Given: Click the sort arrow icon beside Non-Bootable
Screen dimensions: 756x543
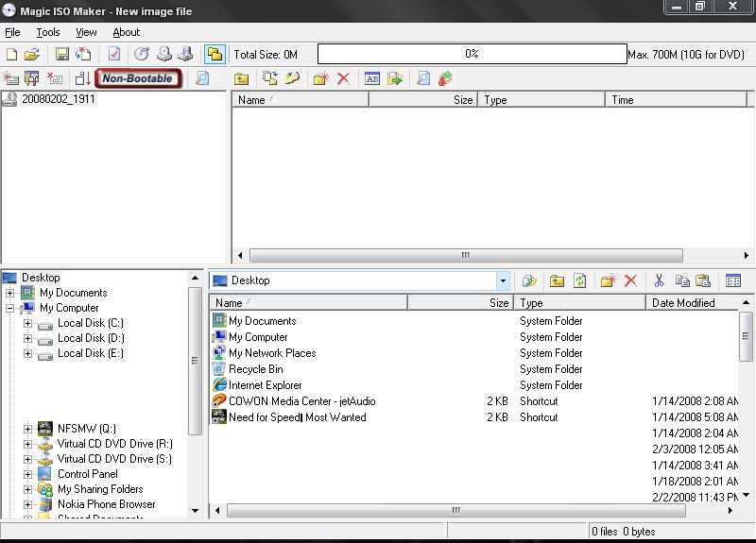Looking at the screenshot, I should [83, 78].
